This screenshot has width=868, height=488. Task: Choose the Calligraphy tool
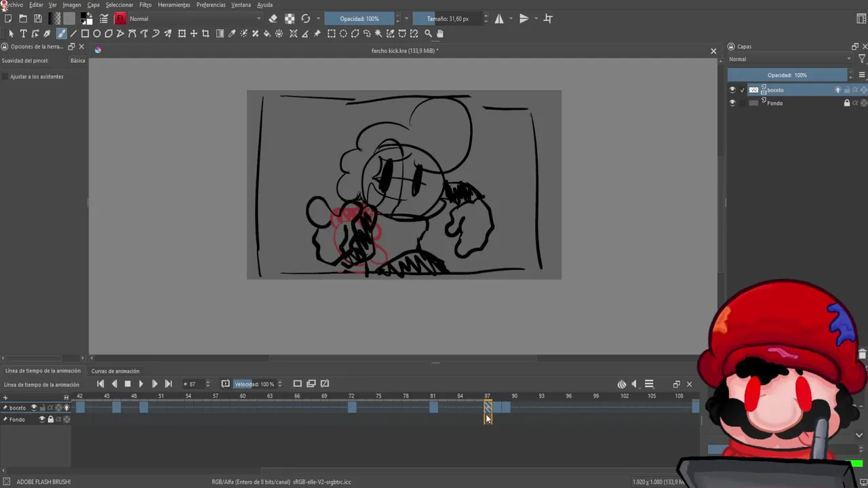point(47,33)
